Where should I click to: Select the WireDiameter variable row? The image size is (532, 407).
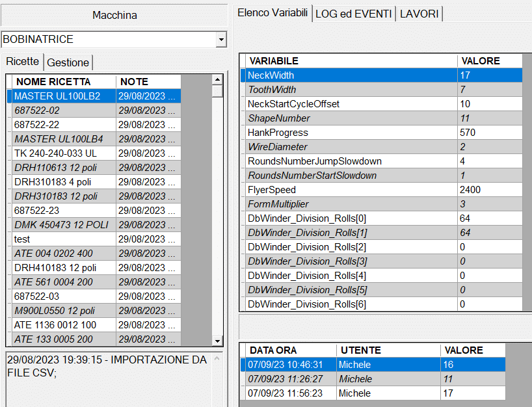(x=278, y=147)
